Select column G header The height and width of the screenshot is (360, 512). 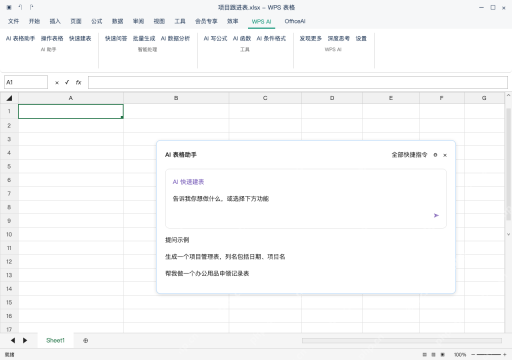(484, 98)
